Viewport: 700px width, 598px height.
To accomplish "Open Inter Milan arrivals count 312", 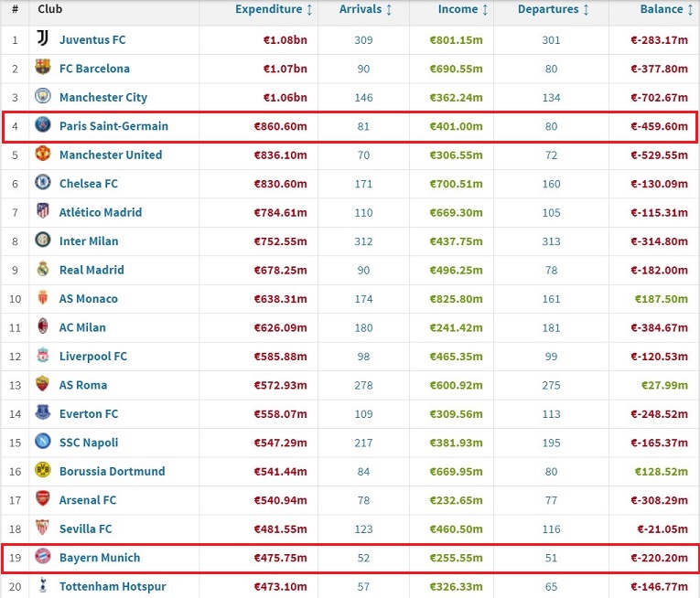I will [363, 241].
